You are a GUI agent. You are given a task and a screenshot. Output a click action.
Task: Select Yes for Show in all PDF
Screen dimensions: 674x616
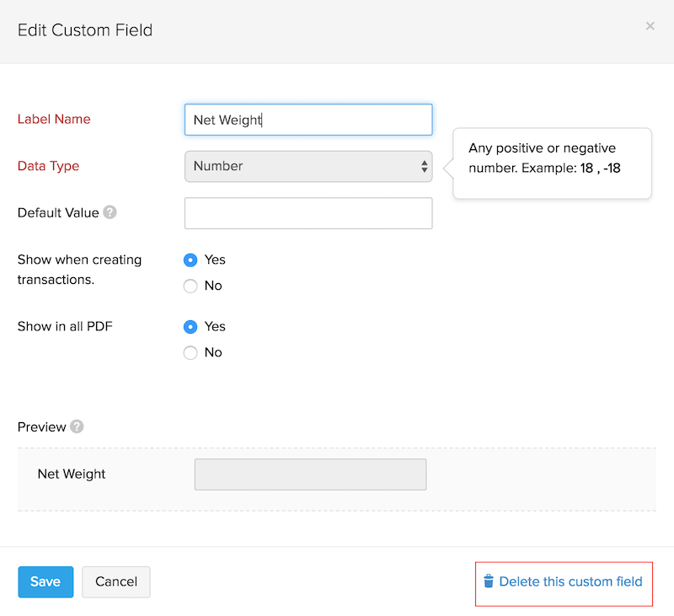(x=190, y=326)
